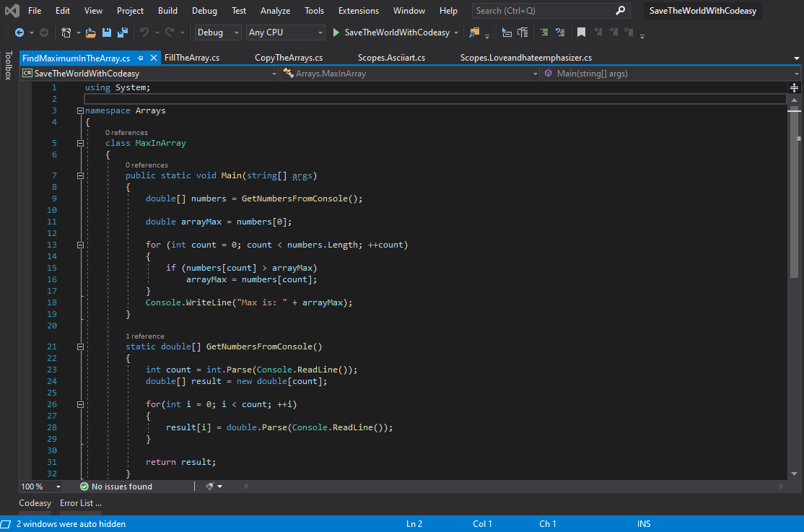Expand the 100 % zoom level dropdown
This screenshot has height=532, width=804.
[58, 487]
